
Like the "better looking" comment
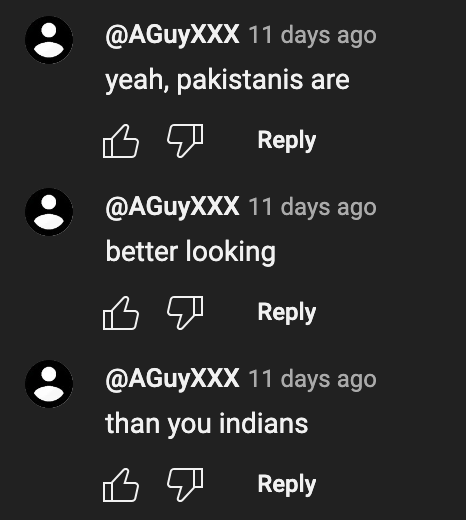[x=121, y=313]
